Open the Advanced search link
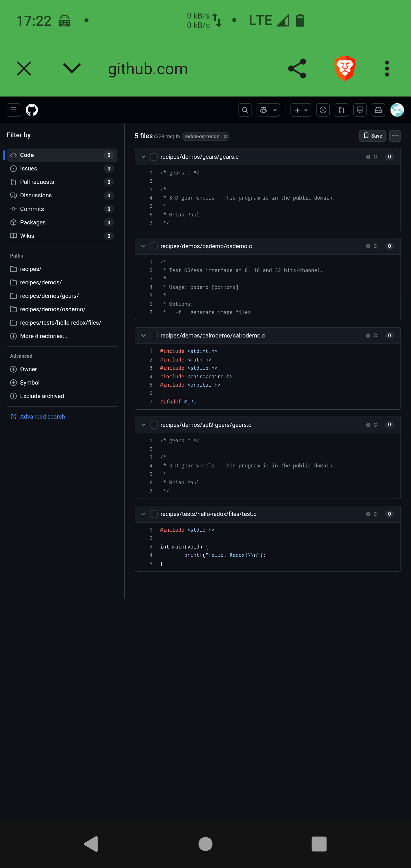Screen dimensions: 411x868 [x=43, y=417]
